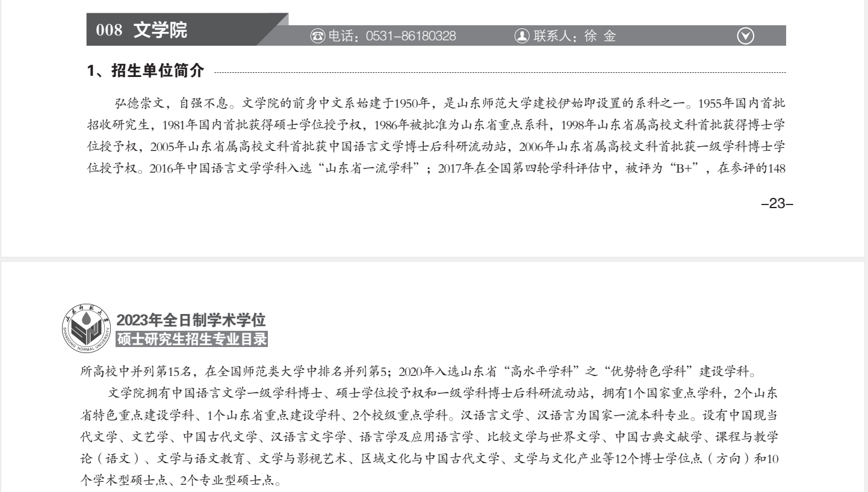
Task: Click the text "课程与教学论（语文）" in the paragraph
Action: click(755, 437)
